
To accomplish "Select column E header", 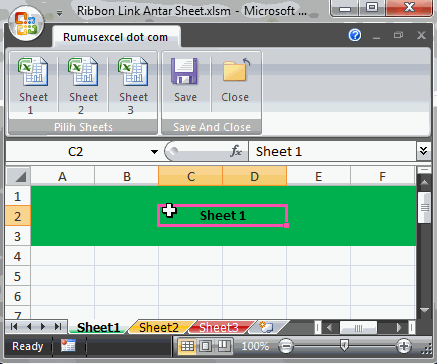I will point(319,176).
